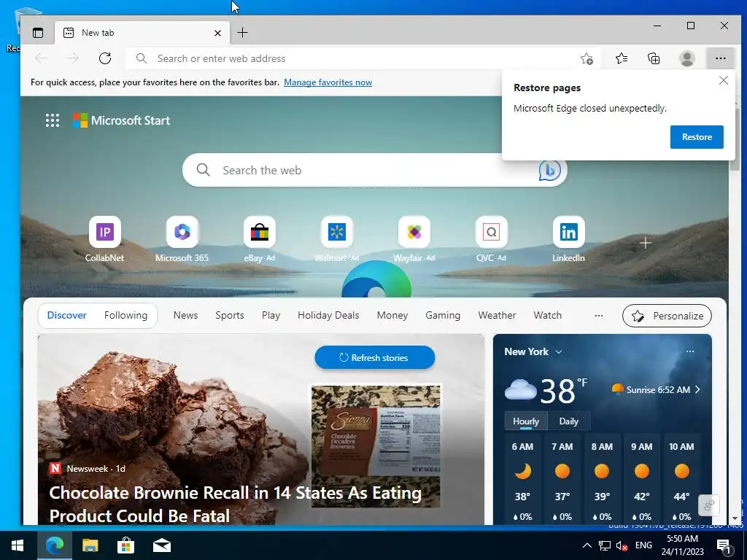Click the Search the web box
Viewport: 747px width, 560px height.
click(x=374, y=170)
